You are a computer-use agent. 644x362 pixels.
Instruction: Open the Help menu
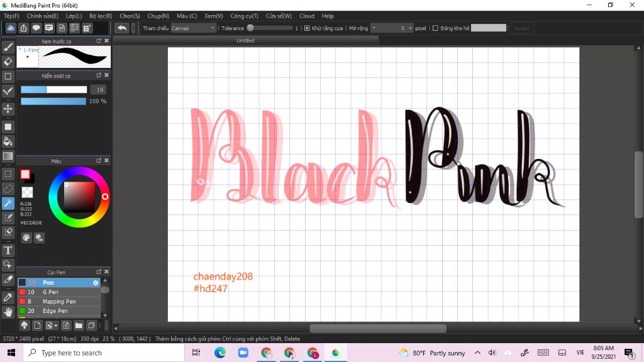[x=328, y=16]
